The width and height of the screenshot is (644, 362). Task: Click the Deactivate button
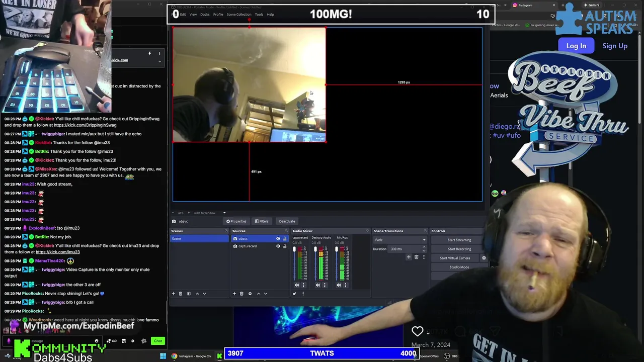[x=287, y=221]
